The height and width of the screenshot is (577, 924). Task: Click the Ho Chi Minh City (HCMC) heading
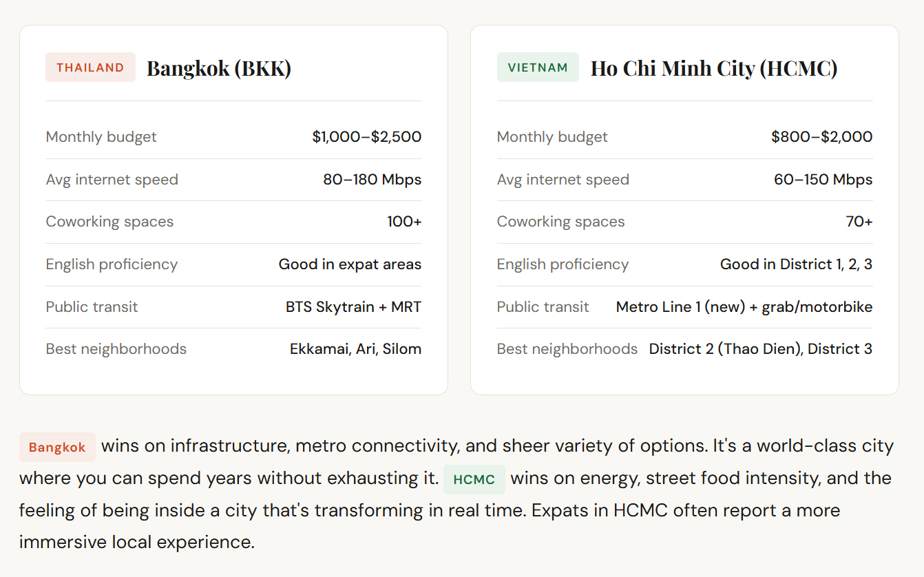point(713,68)
